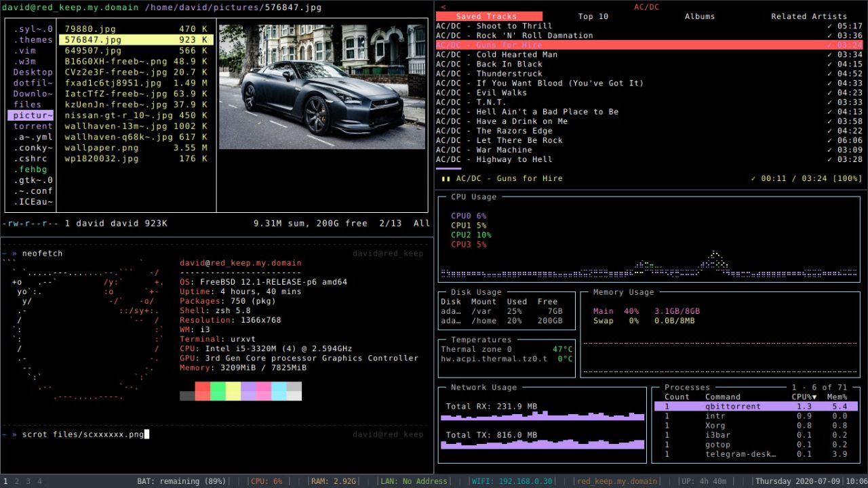Switch to the Top 10 tab
Viewport: 868px width, 488px height.
point(593,16)
